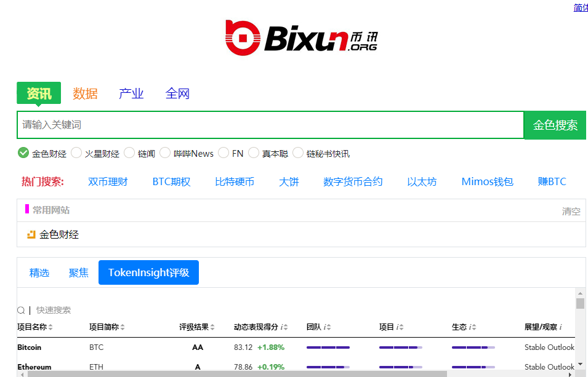Image resolution: width=588 pixels, height=377 pixels.
Task: Sort table by 团队 column arrows
Action: (329, 327)
